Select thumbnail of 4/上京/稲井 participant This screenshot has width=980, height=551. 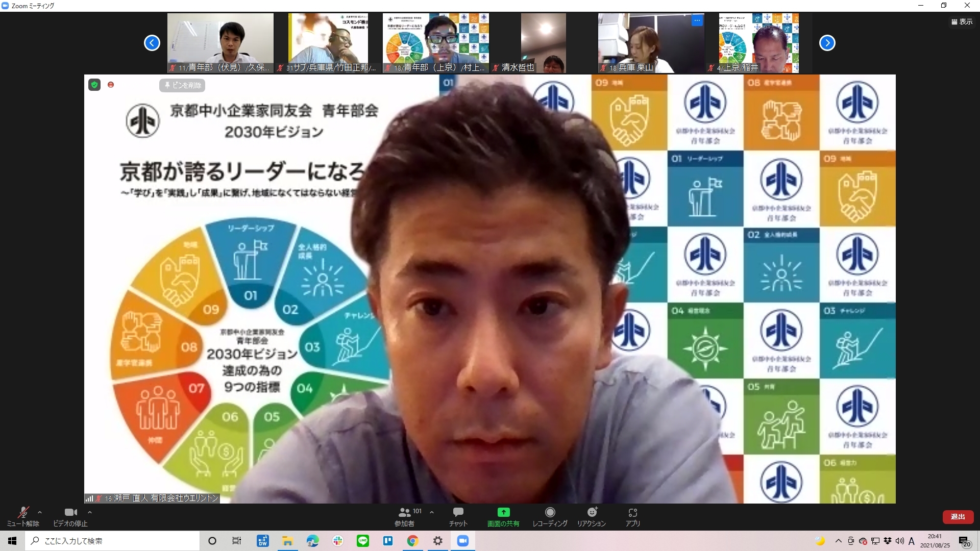758,43
